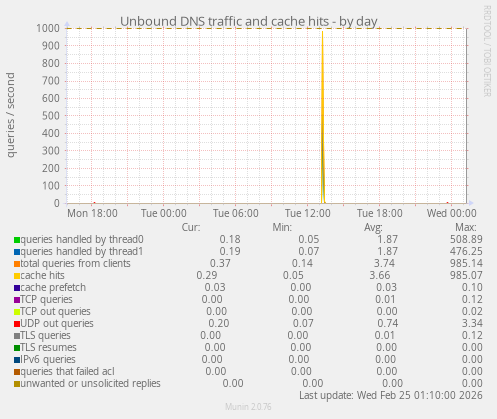
Task: Click the total queries average 3.74
Action: (384, 263)
